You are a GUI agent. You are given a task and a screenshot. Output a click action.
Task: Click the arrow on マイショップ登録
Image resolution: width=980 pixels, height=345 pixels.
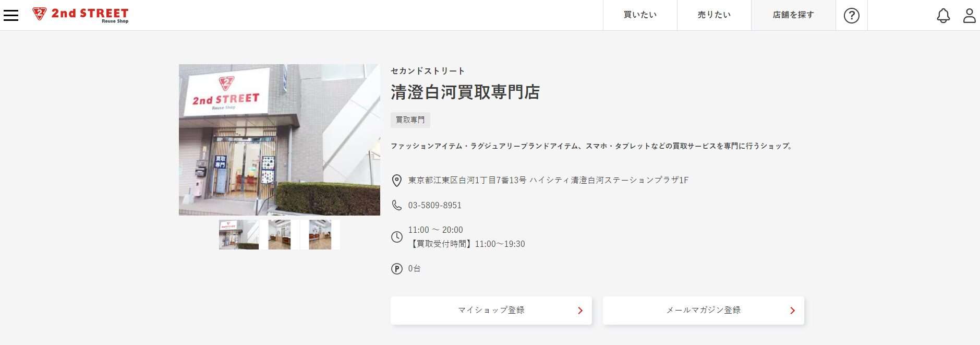[x=580, y=311]
